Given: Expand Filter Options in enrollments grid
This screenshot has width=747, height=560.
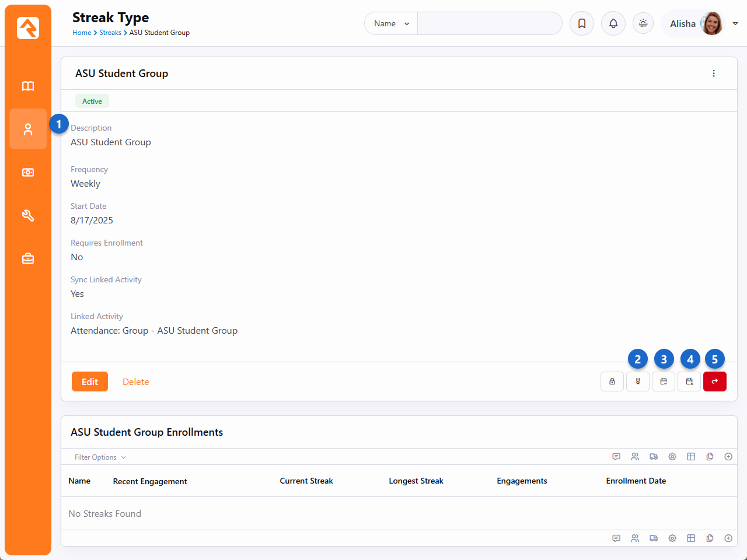Looking at the screenshot, I should (x=100, y=457).
